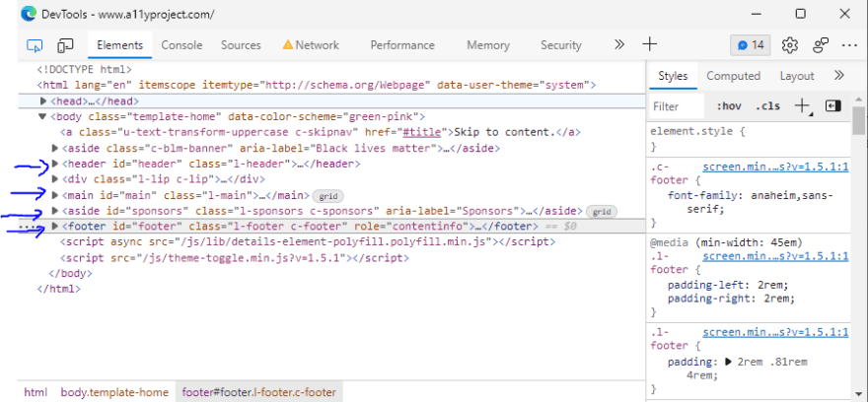Viewport: 868px width, 402px height.
Task: Select the Skip to content anchor line
Action: [321, 132]
